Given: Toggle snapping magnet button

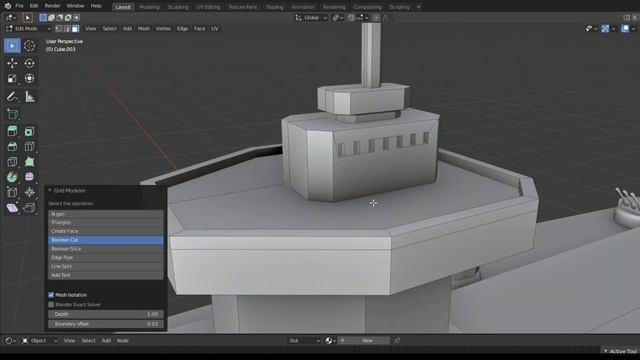Looking at the screenshot, I should coord(351,18).
